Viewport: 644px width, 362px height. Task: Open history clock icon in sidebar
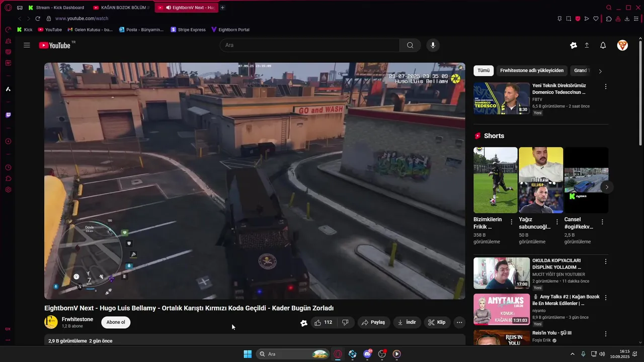pyautogui.click(x=8, y=167)
